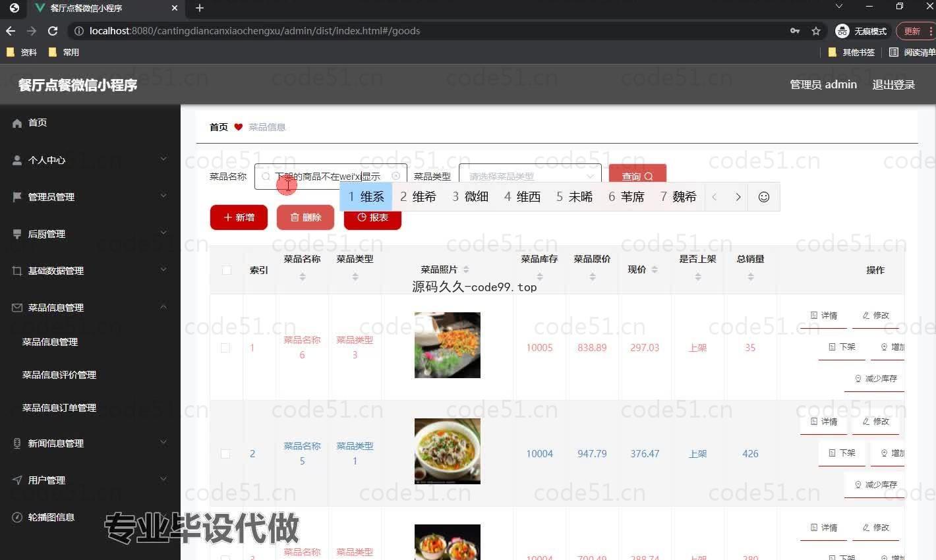Go to next IME candidate page
936x560 pixels.
(x=738, y=197)
